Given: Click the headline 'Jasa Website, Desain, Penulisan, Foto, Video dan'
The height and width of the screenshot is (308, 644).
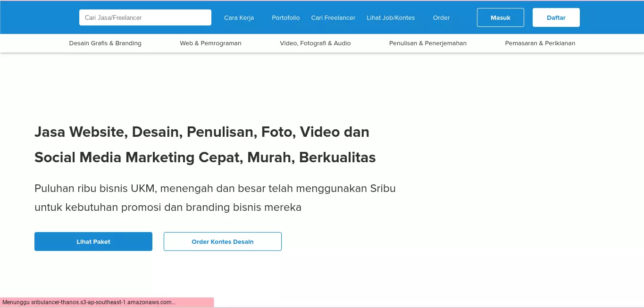Looking at the screenshot, I should pos(202,132).
